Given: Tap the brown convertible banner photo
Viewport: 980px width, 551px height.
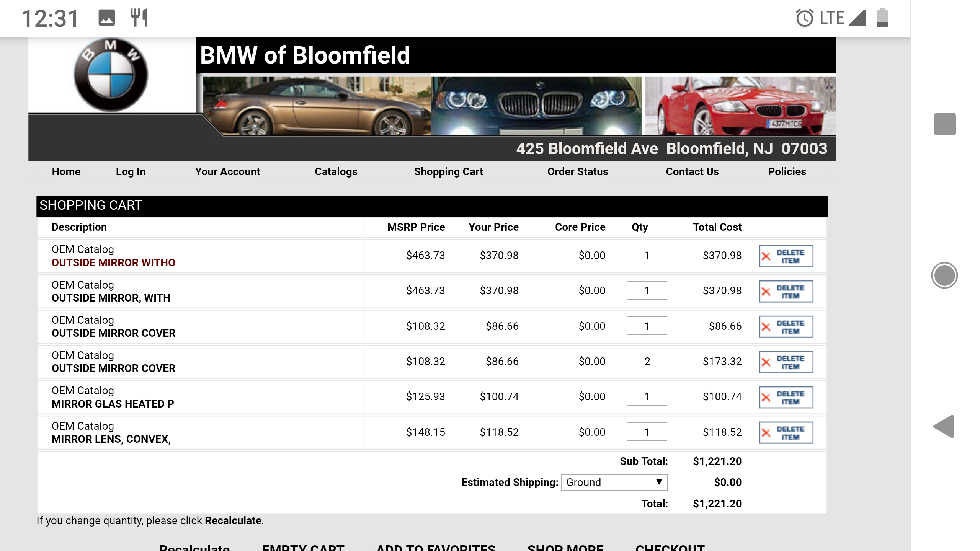Looking at the screenshot, I should point(317,106).
